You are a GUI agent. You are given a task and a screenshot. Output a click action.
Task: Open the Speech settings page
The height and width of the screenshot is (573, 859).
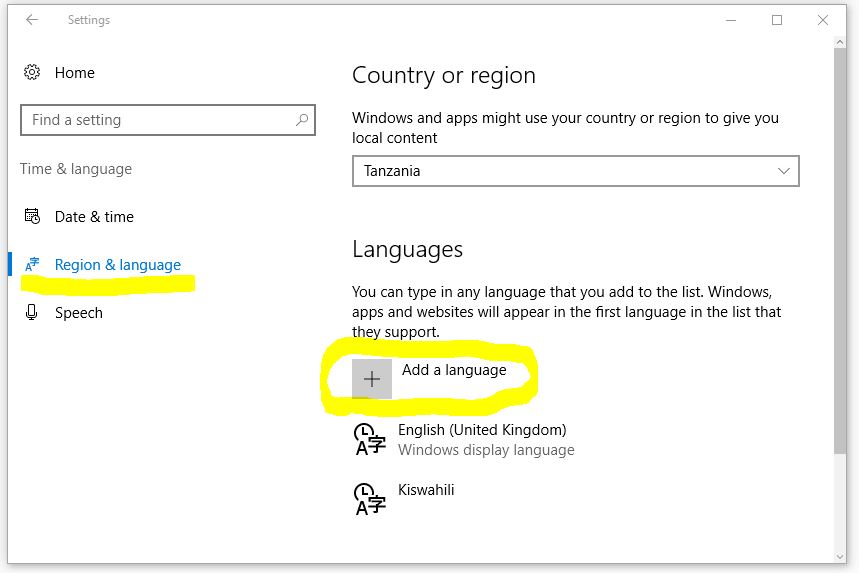(x=79, y=313)
